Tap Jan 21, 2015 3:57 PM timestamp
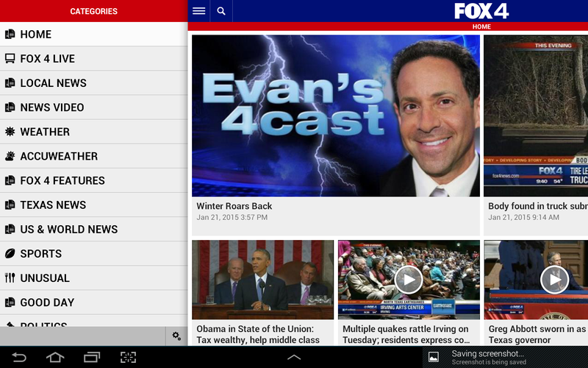This screenshot has width=588, height=368. point(232,217)
